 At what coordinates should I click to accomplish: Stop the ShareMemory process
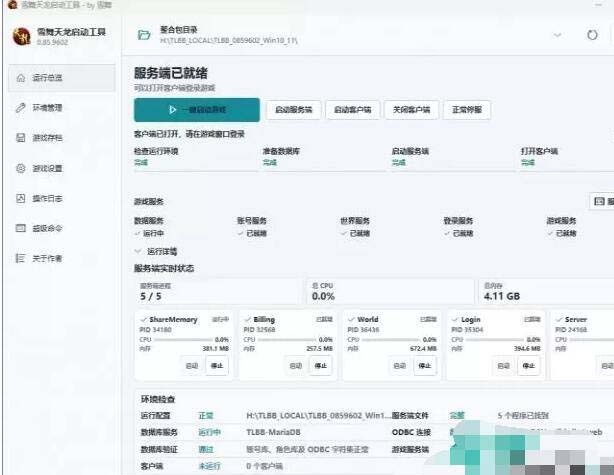pyautogui.click(x=217, y=366)
